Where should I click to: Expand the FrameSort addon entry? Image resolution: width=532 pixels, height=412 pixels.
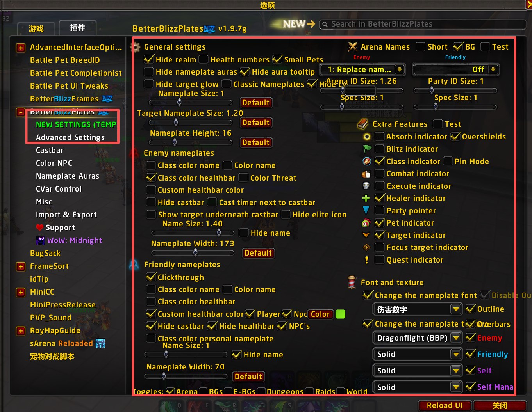21,266
